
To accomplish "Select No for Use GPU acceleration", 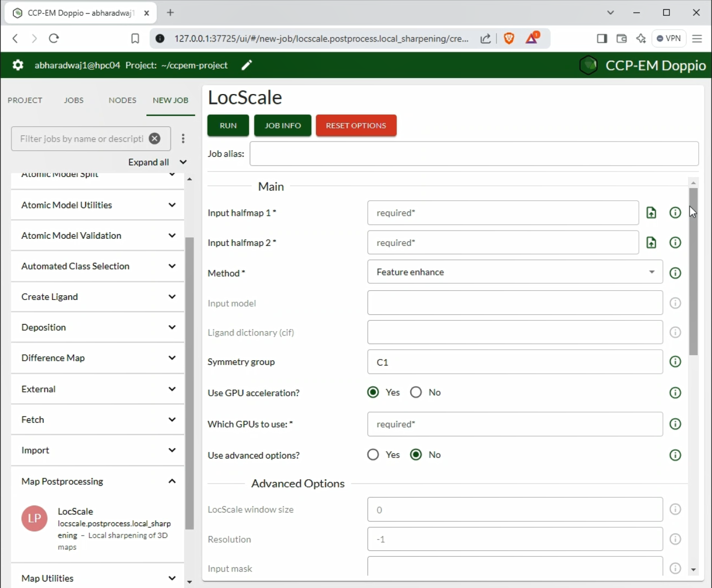I will click(x=416, y=392).
